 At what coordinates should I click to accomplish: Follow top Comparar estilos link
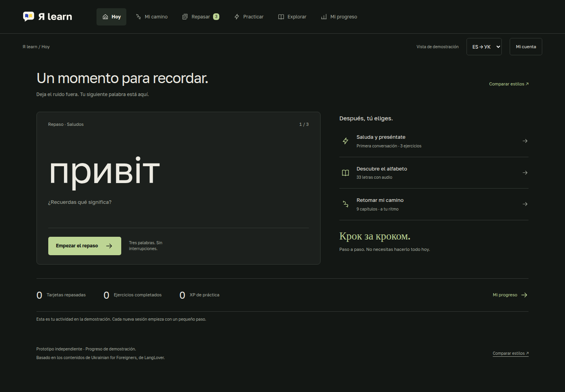509,84
